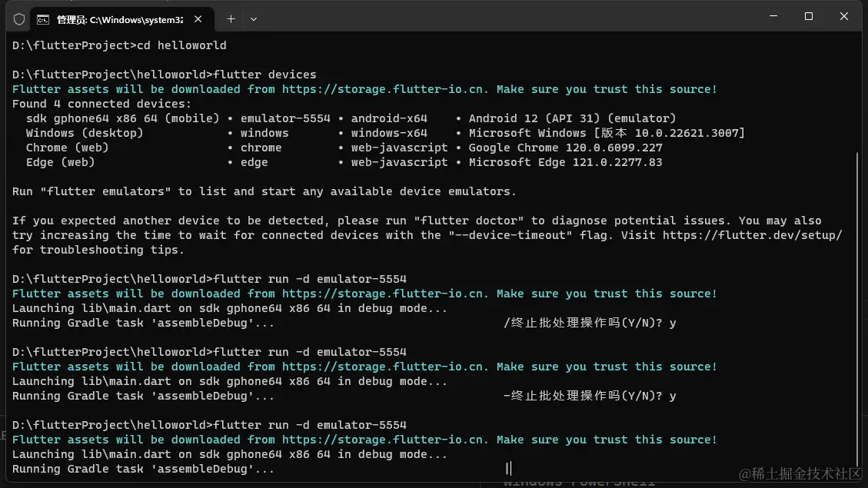Close the terminal window
868x488 pixels.
tap(843, 16)
